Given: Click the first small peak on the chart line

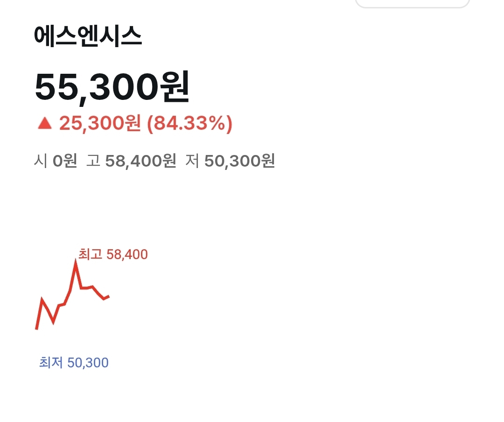Looking at the screenshot, I should tap(42, 299).
